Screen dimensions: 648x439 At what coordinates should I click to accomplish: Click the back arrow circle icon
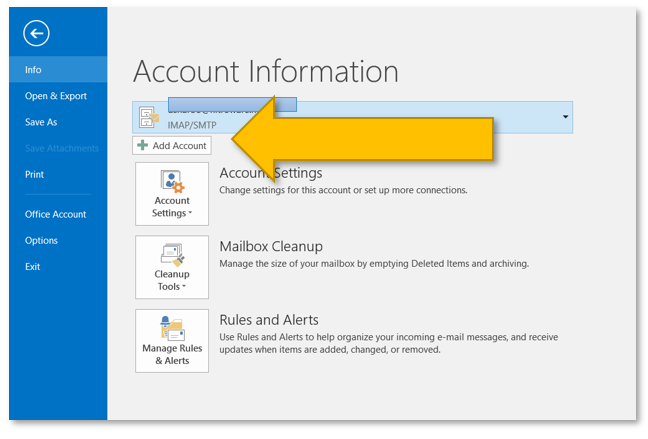[38, 34]
